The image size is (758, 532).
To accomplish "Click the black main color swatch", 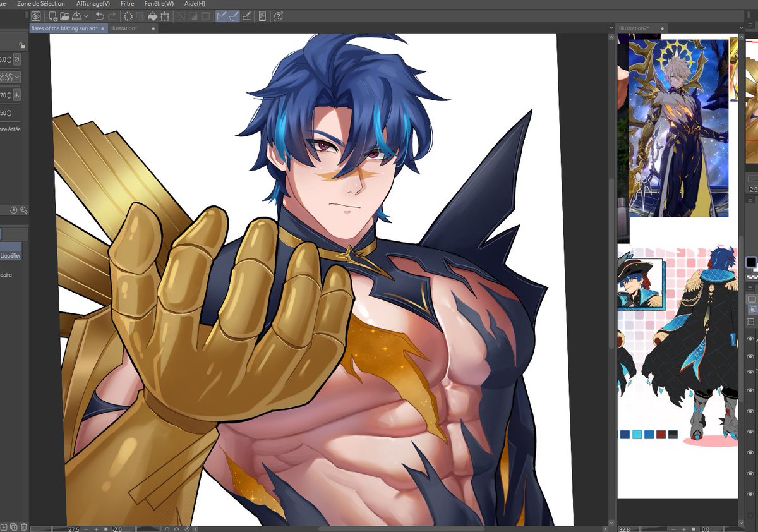I will coord(752,262).
